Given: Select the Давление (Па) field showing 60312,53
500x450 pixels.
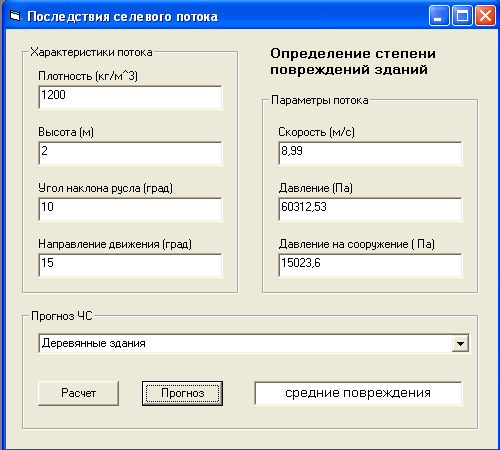Looking at the screenshot, I should tap(370, 209).
